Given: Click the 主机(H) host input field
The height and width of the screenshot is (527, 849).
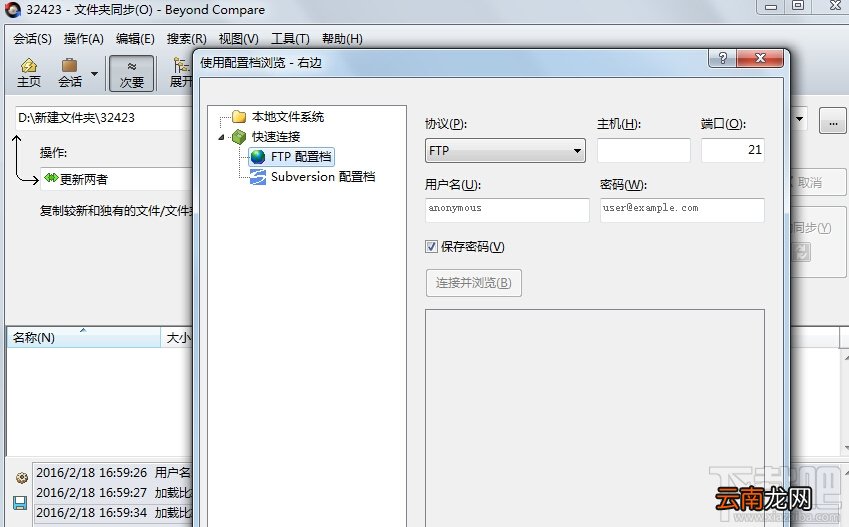Looking at the screenshot, I should tap(644, 151).
